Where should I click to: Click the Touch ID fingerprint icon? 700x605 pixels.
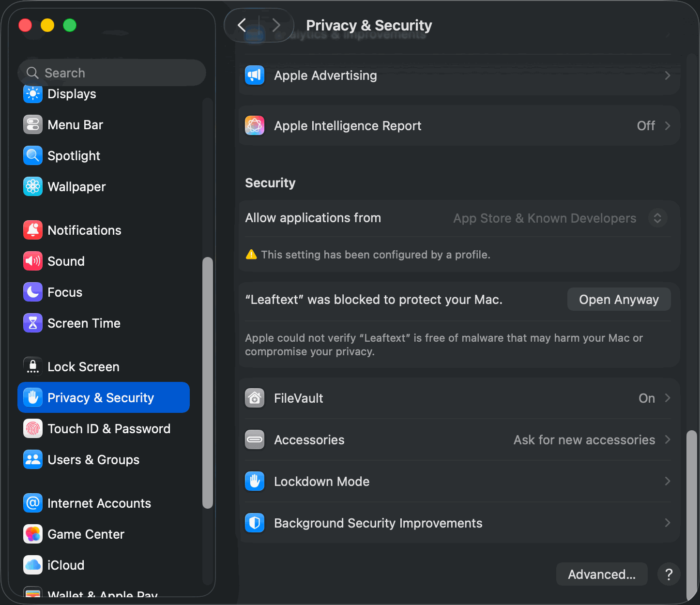tap(33, 429)
